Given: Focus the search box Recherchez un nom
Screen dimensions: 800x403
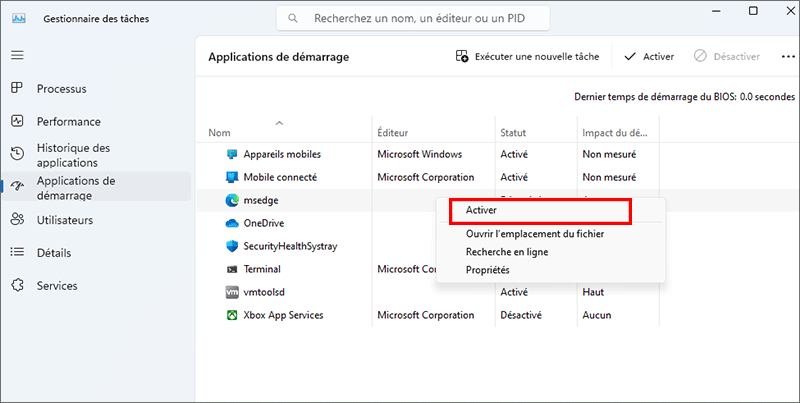Looking at the screenshot, I should [413, 18].
